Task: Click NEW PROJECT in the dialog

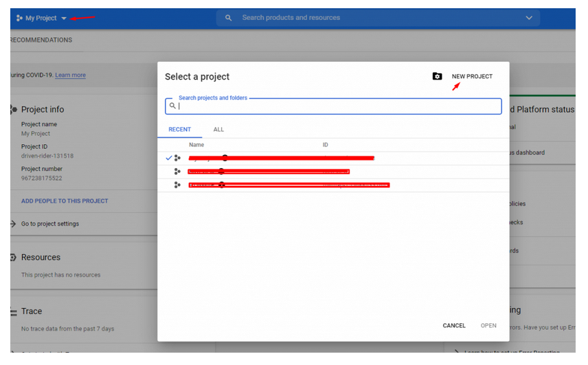Action: (472, 76)
